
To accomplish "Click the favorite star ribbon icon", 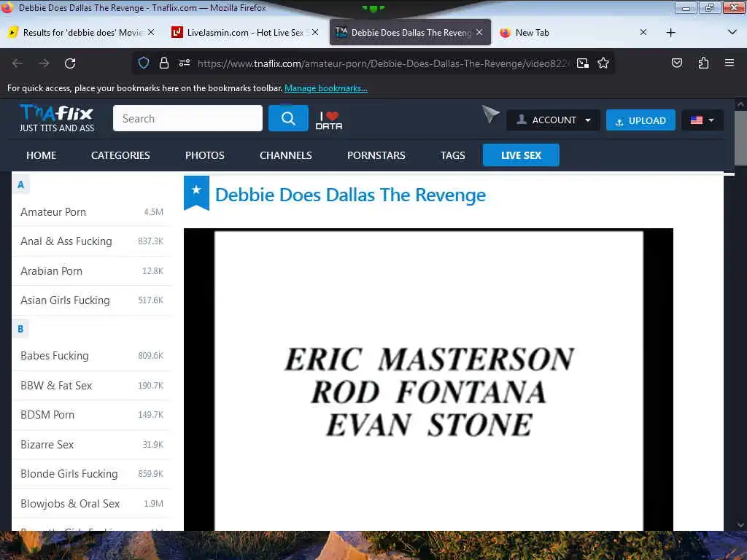I will [196, 192].
